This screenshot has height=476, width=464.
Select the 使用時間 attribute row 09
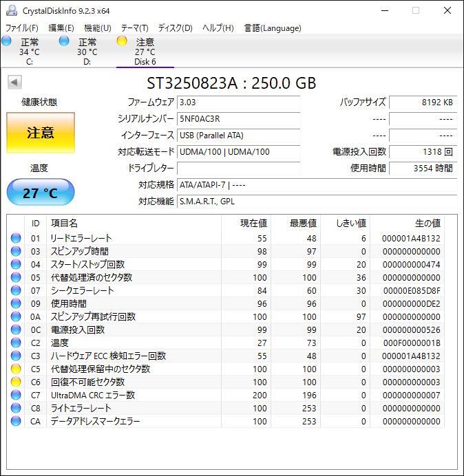click(226, 303)
